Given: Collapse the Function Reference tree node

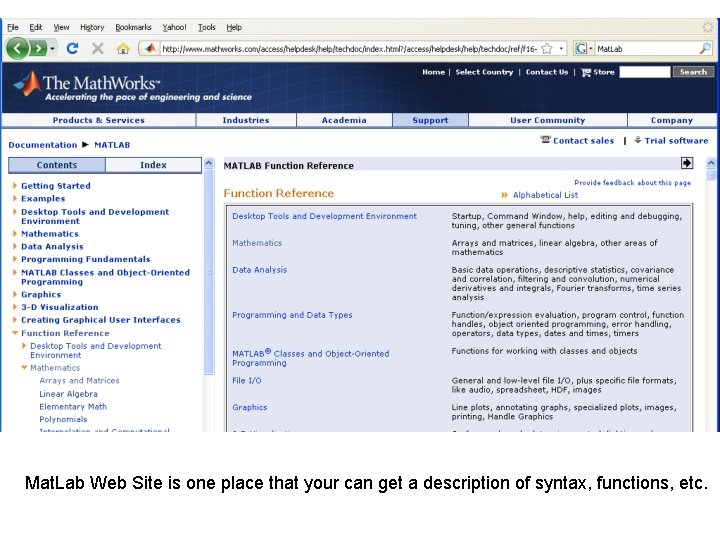Looking at the screenshot, I should coord(15,333).
